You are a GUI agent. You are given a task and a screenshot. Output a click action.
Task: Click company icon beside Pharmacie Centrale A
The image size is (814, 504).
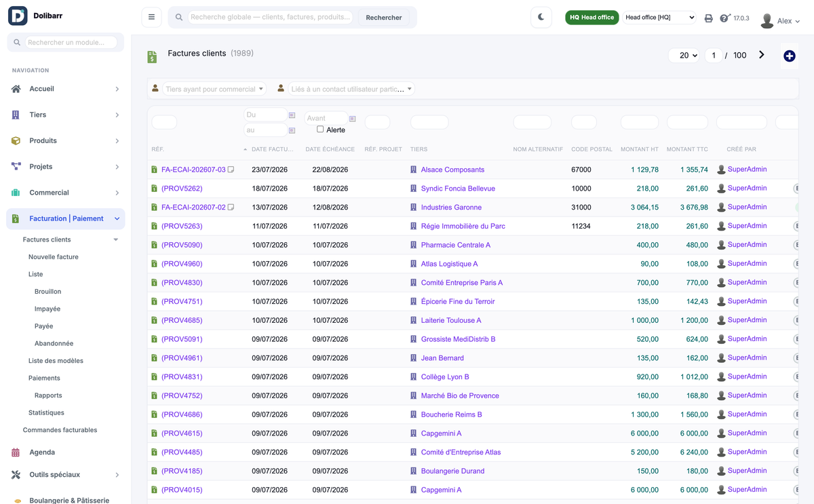coord(414,245)
